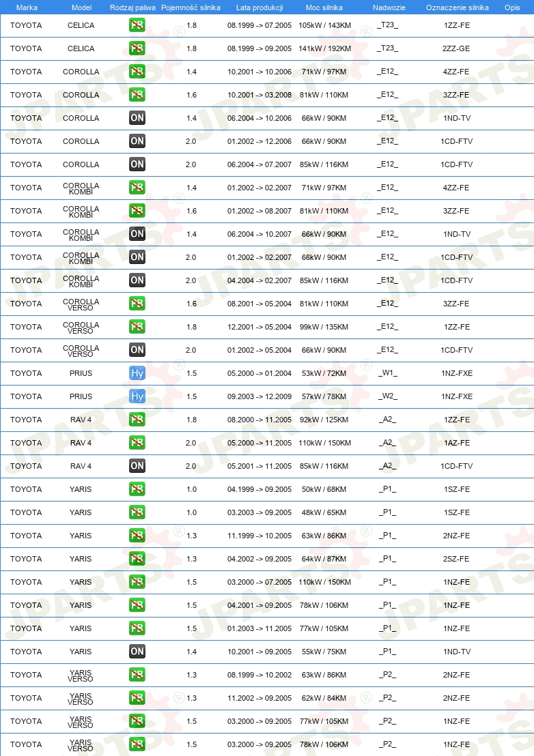This screenshot has width=534, height=756.
Task: Click diesel ON icon for RAV 4 1CD-FTV
Action: pos(137,466)
